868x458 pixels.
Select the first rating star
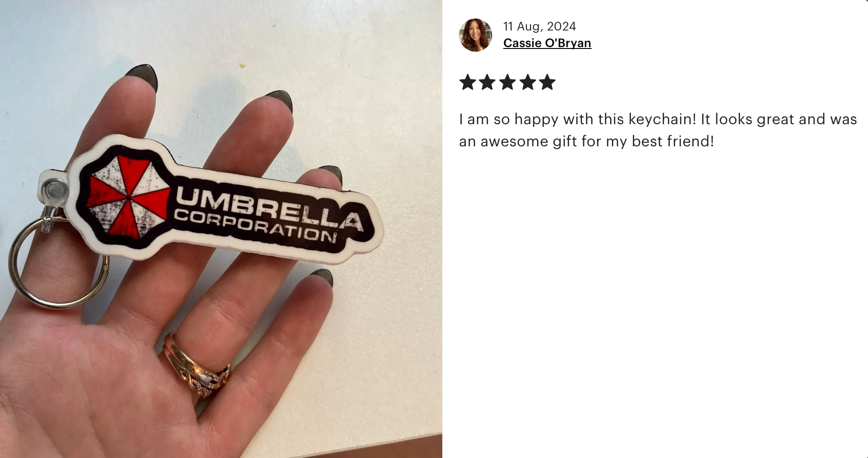468,82
